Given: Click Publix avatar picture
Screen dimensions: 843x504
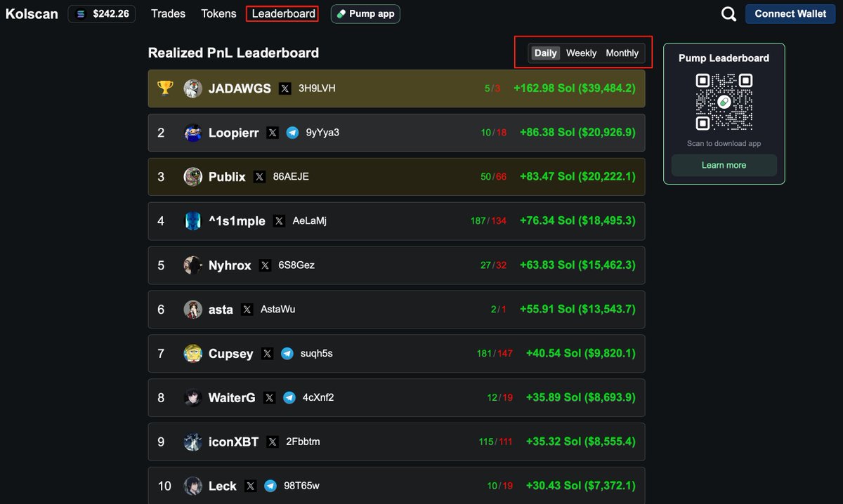Looking at the screenshot, I should [x=192, y=177].
